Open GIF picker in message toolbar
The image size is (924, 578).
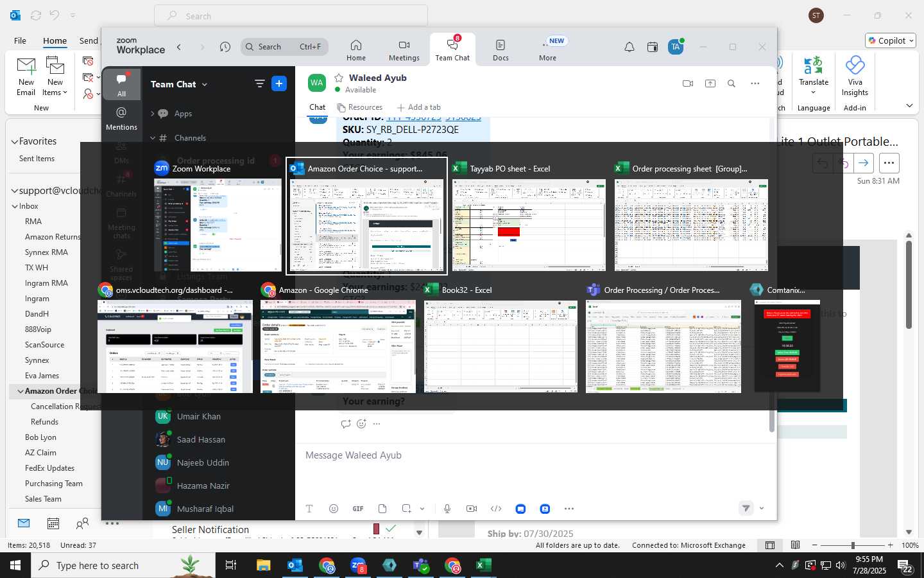pyautogui.click(x=358, y=509)
